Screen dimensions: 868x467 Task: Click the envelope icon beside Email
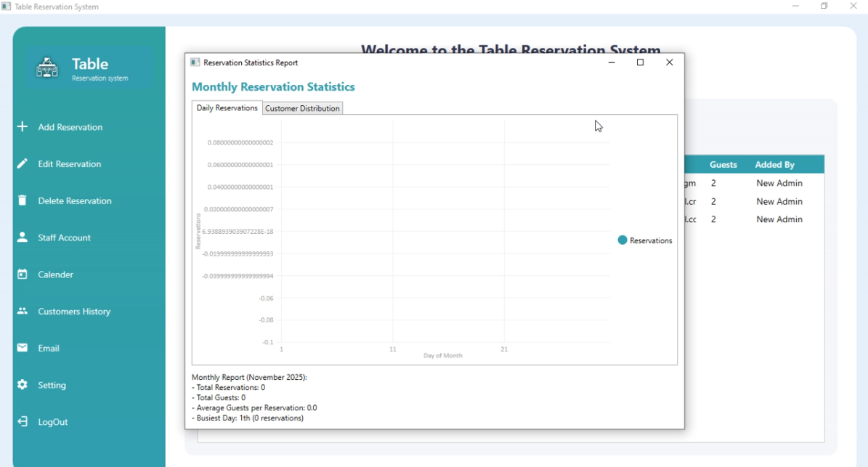(22, 347)
